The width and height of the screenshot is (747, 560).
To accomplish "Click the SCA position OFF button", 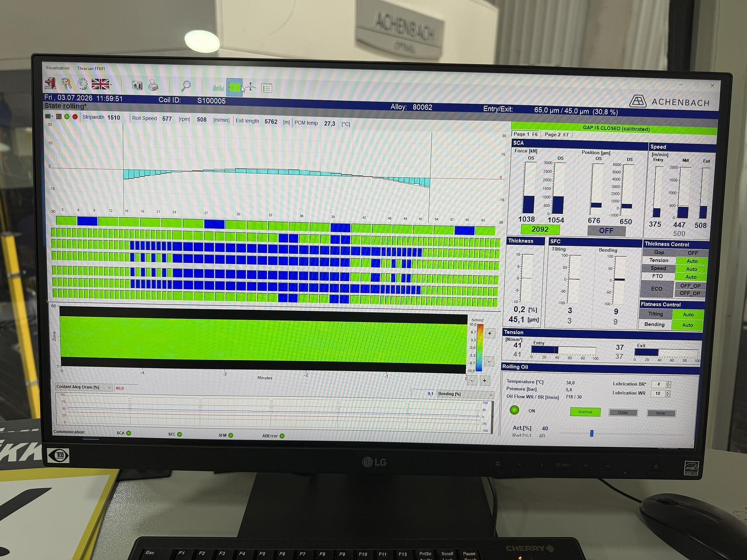I will tap(606, 231).
